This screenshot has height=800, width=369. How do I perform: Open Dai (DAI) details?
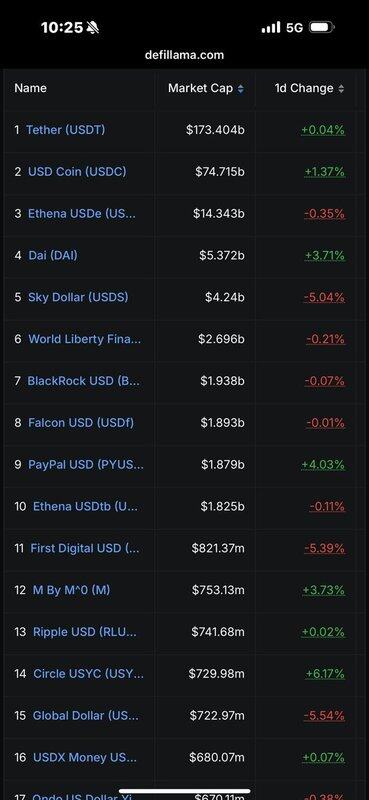53,255
